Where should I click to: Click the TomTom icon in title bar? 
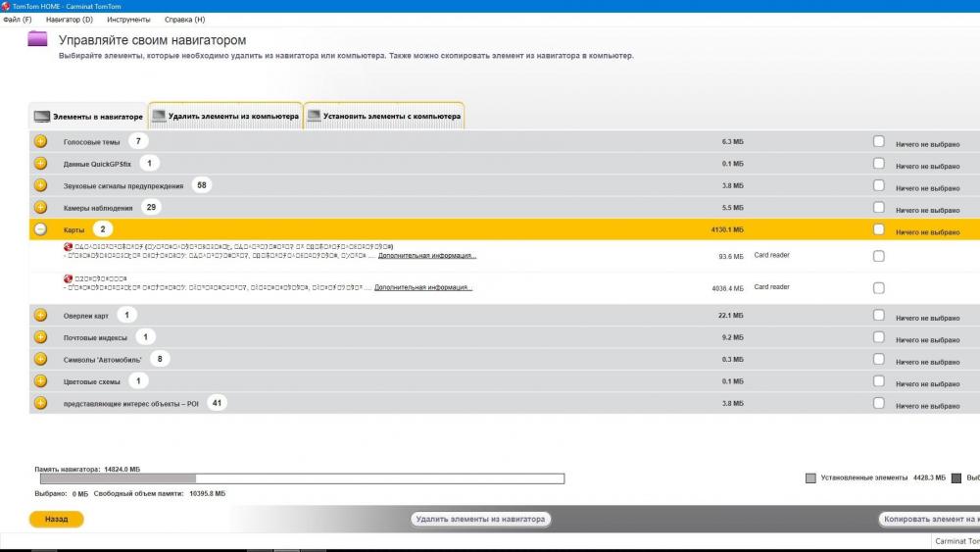coord(6,6)
